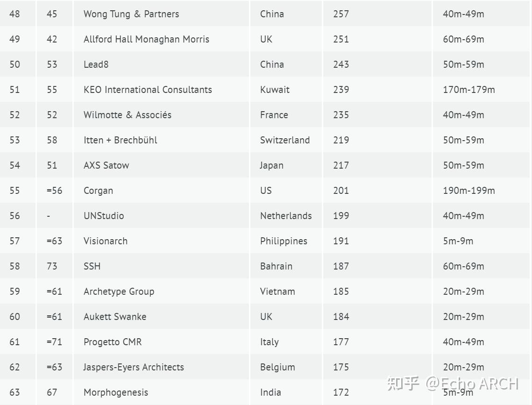532x405 pixels.
Task: Select Archetype Group in the list
Action: (119, 291)
